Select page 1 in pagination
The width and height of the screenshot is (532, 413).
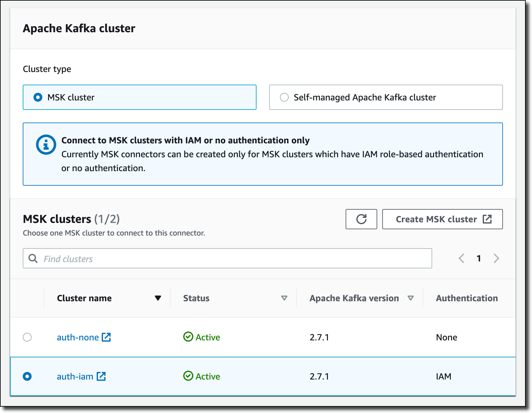click(479, 258)
